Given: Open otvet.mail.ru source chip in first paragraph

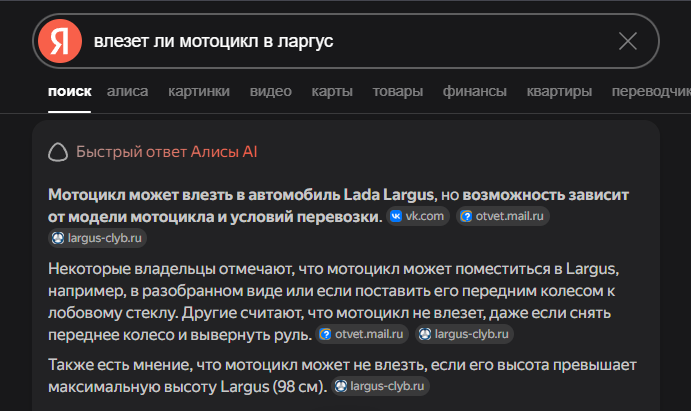Looking at the screenshot, I should pos(503,216).
